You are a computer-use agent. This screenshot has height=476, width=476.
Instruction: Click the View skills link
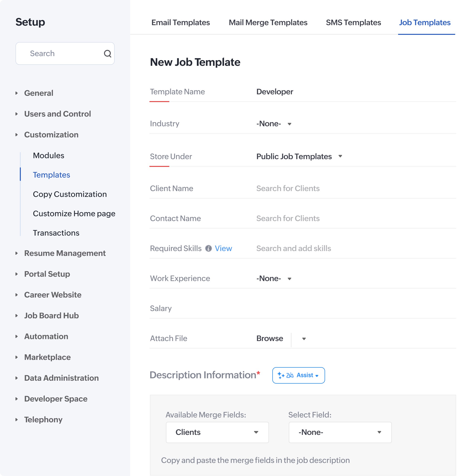223,248
